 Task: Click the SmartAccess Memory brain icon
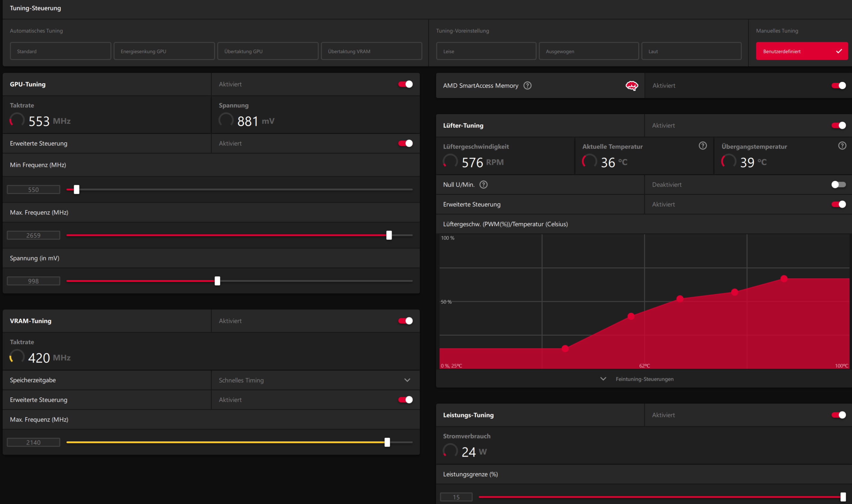pos(631,85)
